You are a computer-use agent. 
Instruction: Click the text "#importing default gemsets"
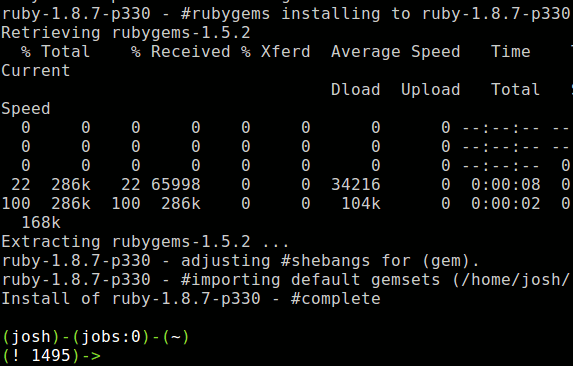(310, 280)
